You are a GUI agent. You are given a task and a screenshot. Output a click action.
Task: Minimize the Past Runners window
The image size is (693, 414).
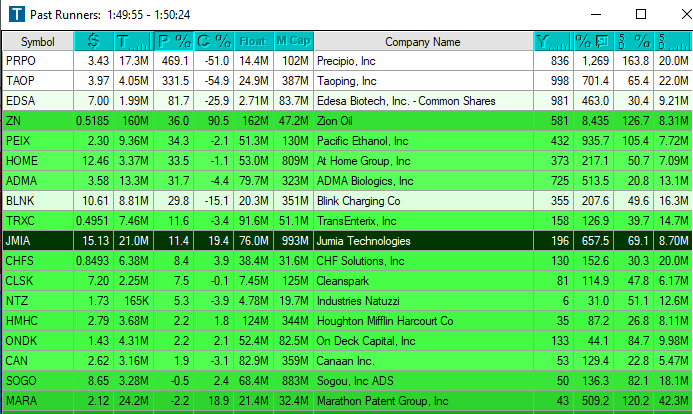pyautogui.click(x=596, y=14)
